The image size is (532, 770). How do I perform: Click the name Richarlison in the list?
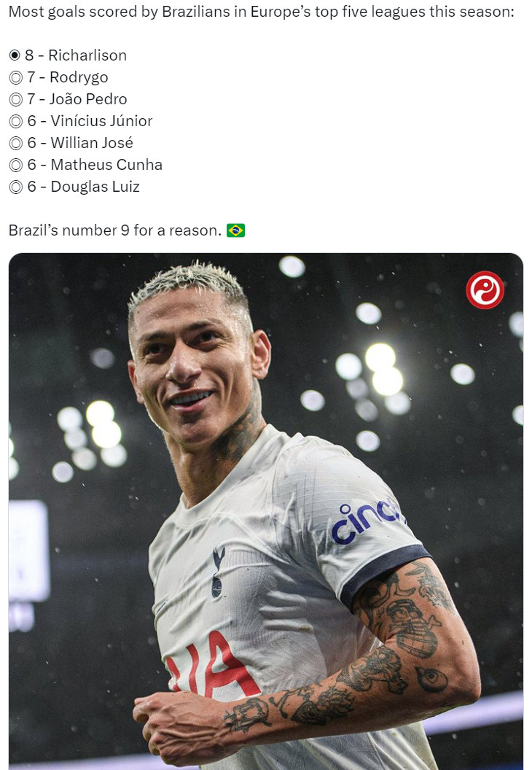point(87,55)
